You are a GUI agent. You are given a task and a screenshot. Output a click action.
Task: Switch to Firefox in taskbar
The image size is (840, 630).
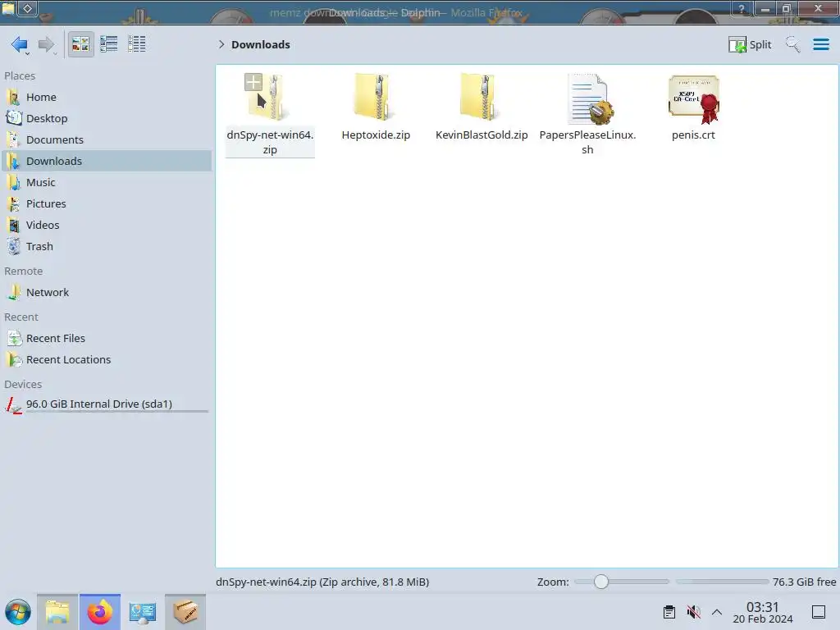click(100, 612)
